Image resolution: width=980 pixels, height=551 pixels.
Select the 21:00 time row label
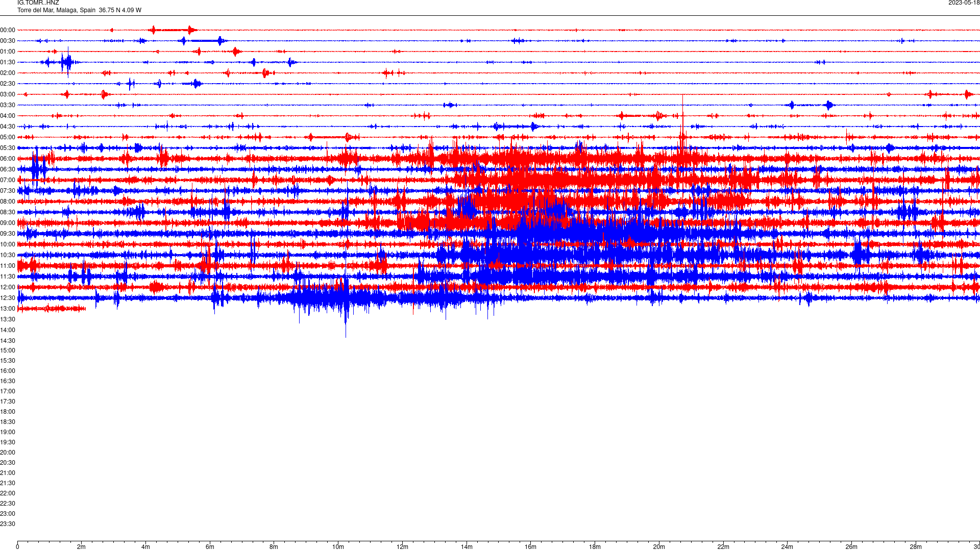click(x=8, y=473)
